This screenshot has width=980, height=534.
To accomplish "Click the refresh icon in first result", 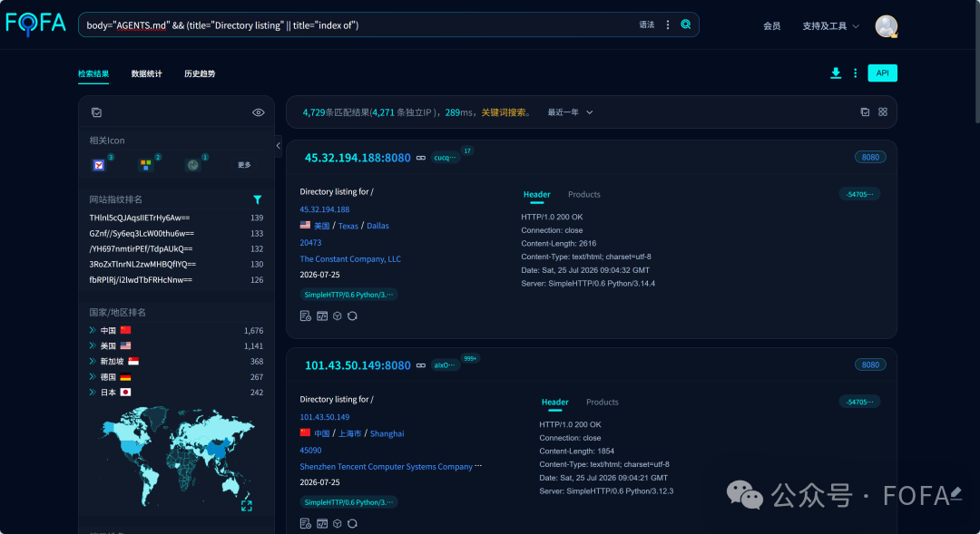I will point(352,316).
